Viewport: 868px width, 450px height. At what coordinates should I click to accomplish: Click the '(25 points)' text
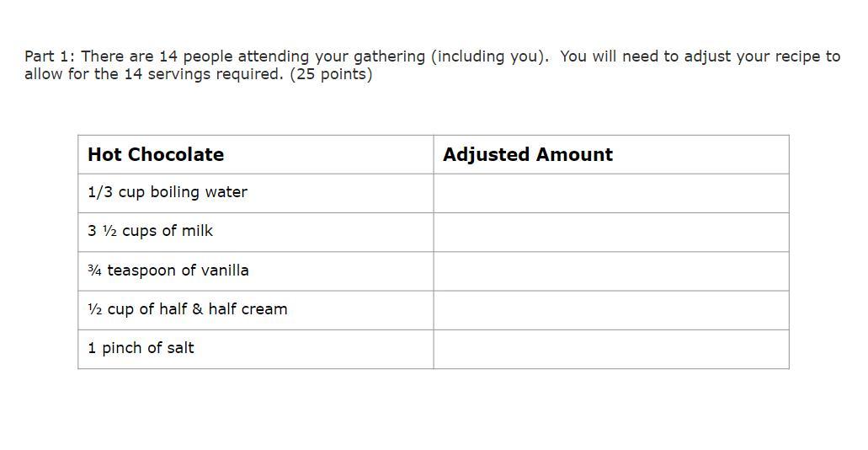pyautogui.click(x=331, y=74)
